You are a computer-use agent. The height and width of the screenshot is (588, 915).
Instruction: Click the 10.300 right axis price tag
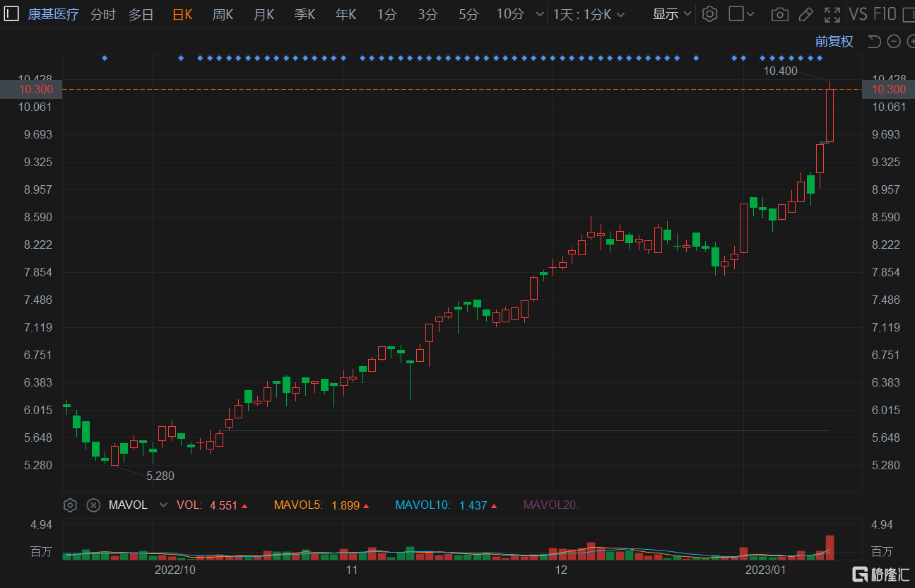pyautogui.click(x=889, y=89)
